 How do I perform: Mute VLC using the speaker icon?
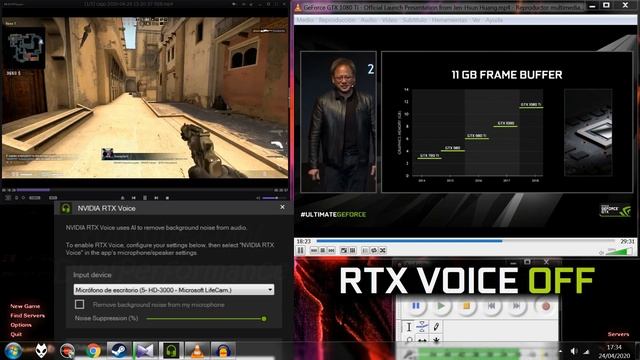[x=601, y=253]
